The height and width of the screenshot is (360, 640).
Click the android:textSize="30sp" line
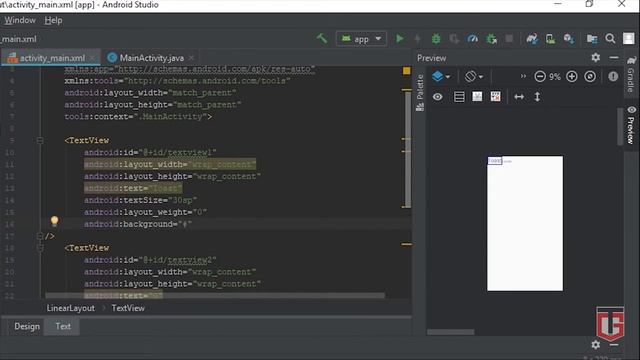(x=140, y=200)
